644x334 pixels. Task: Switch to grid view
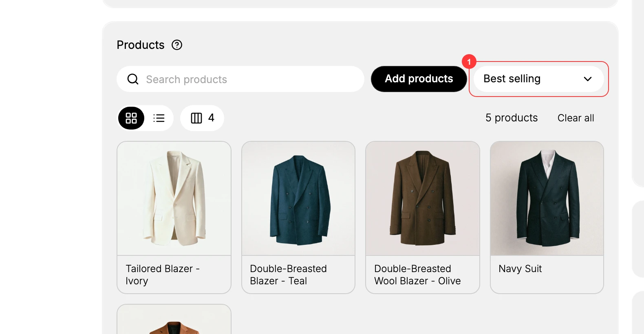point(131,118)
